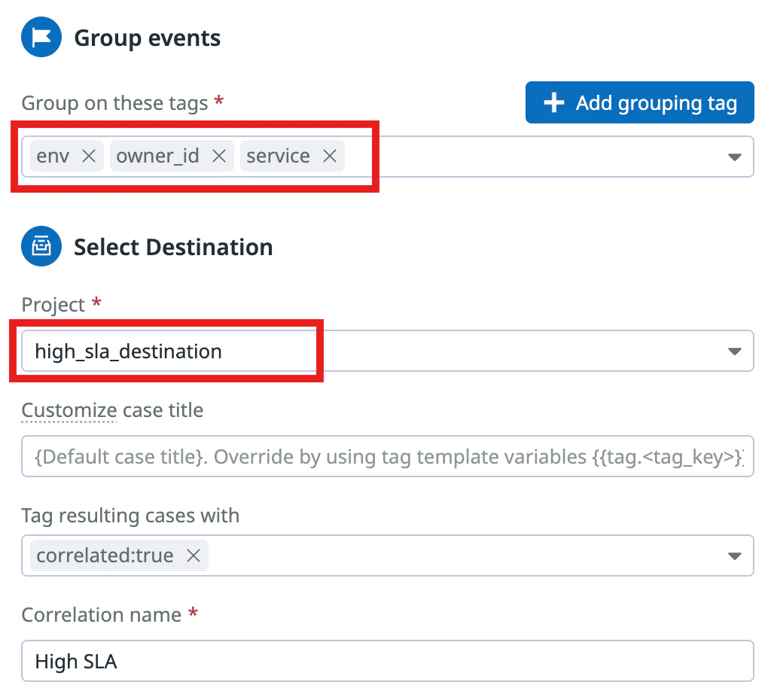The image size is (774, 700).
Task: Remove the correlated:true case tag
Action: tap(193, 555)
